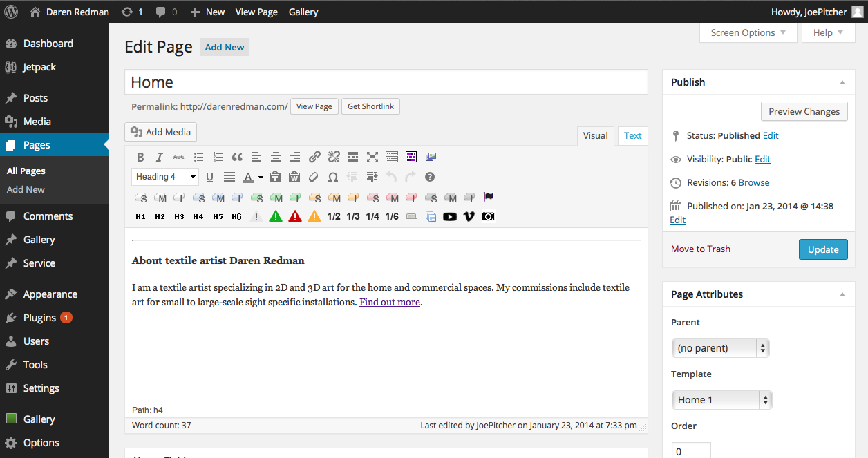
Task: Collapse the Page Attributes box
Action: coord(842,294)
